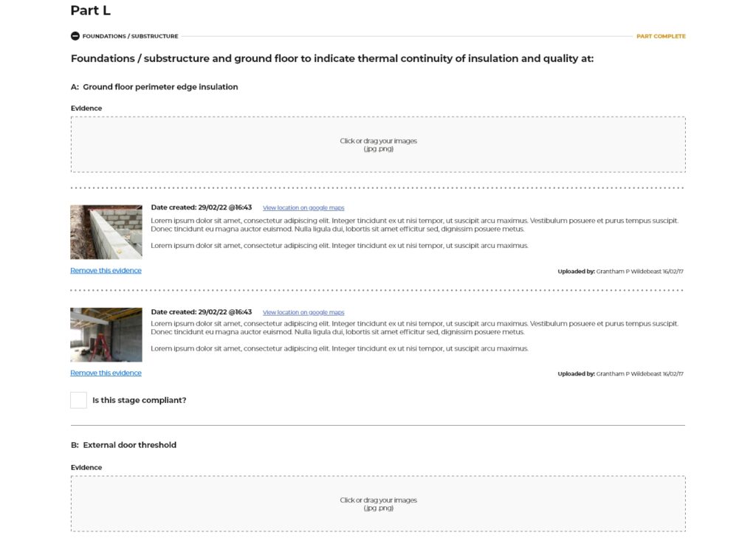View first evidence location on Google Maps
This screenshot has height=538, width=756.
point(303,208)
